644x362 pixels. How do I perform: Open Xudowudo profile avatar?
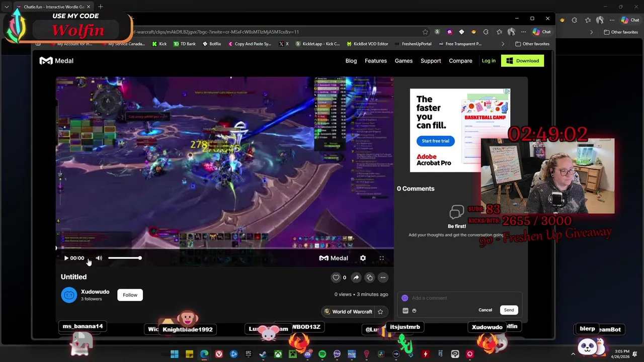click(x=69, y=295)
